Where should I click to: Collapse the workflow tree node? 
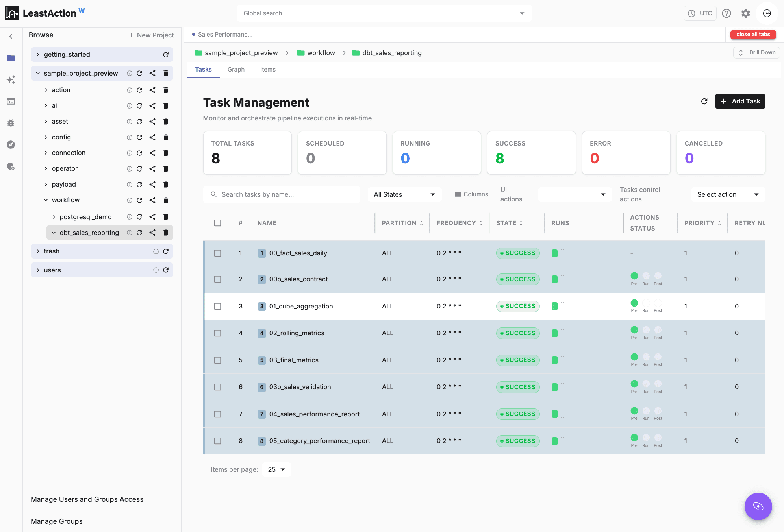coord(46,200)
